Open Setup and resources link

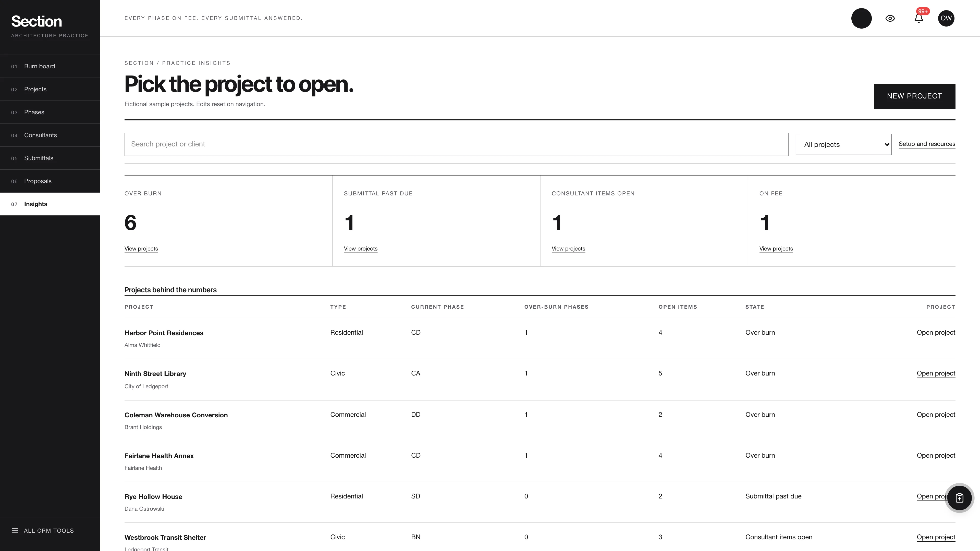point(927,144)
